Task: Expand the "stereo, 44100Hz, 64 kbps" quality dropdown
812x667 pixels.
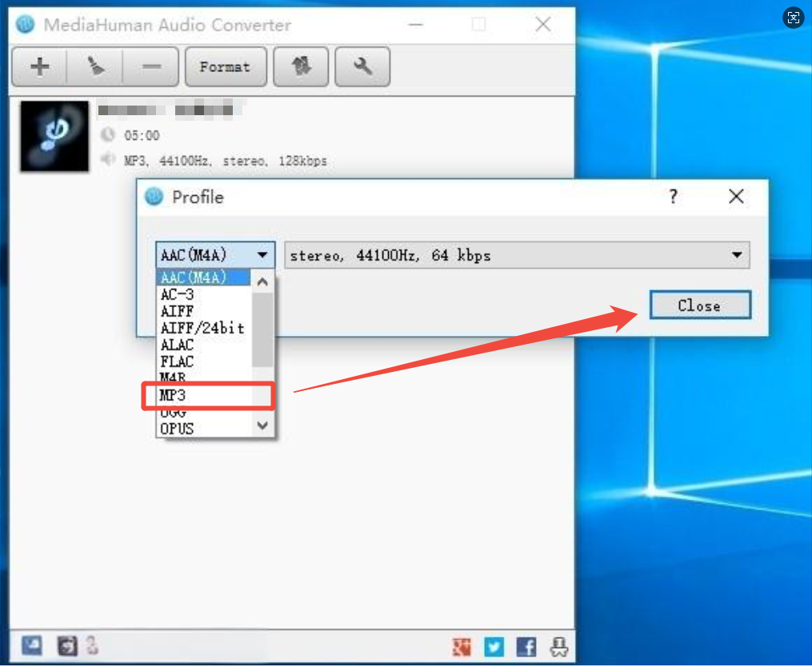Action: [517, 255]
